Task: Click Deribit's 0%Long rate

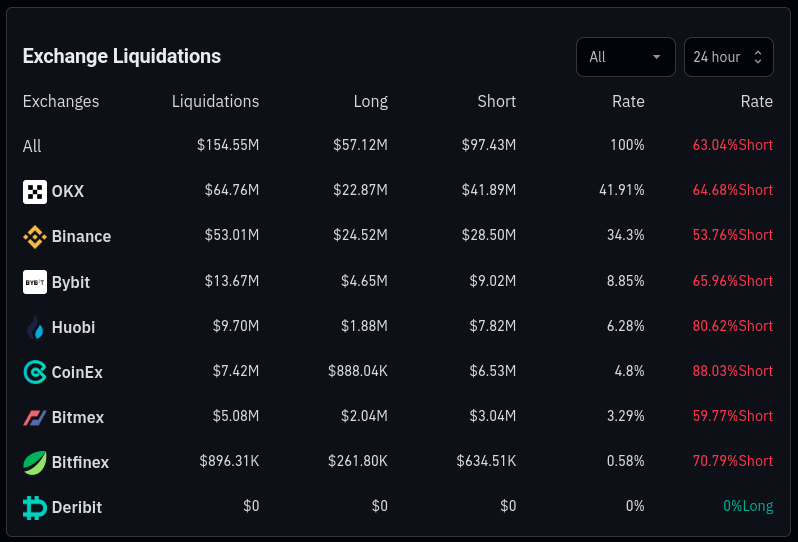Action: coord(748,506)
